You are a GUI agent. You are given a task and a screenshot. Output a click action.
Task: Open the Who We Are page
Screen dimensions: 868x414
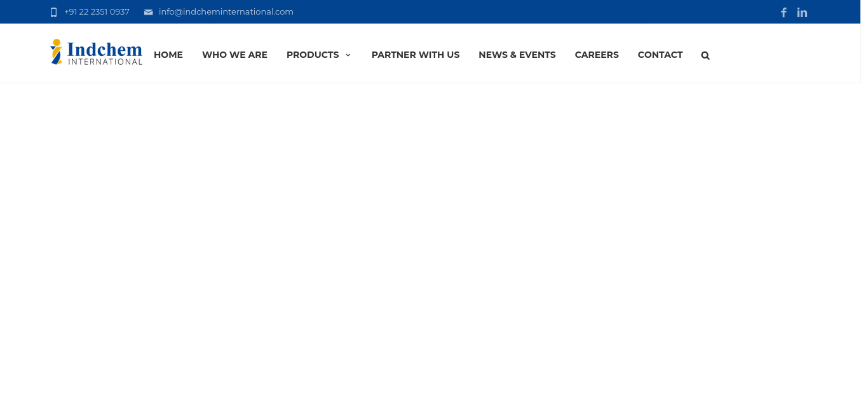click(234, 55)
